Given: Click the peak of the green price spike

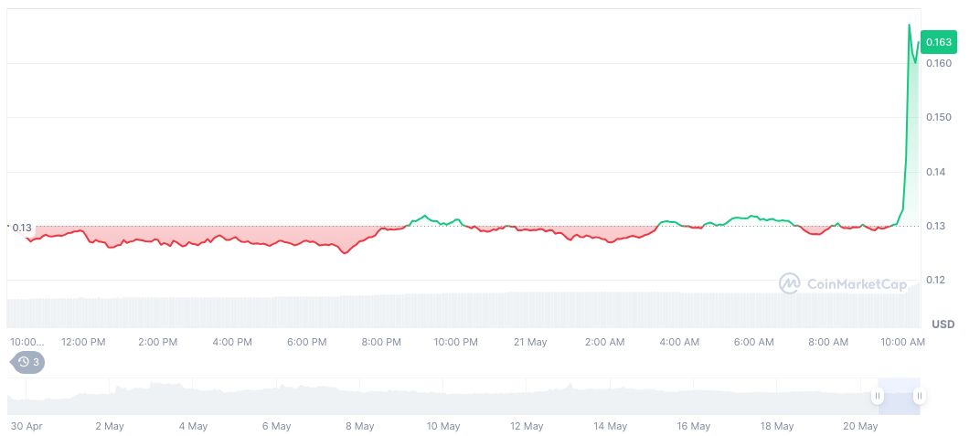Looking at the screenshot, I should tap(909, 25).
